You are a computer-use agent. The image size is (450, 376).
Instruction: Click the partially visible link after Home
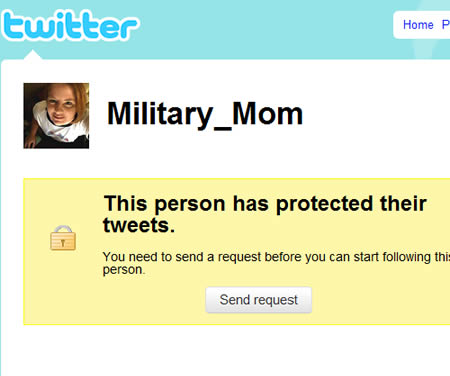pyautogui.click(x=446, y=25)
